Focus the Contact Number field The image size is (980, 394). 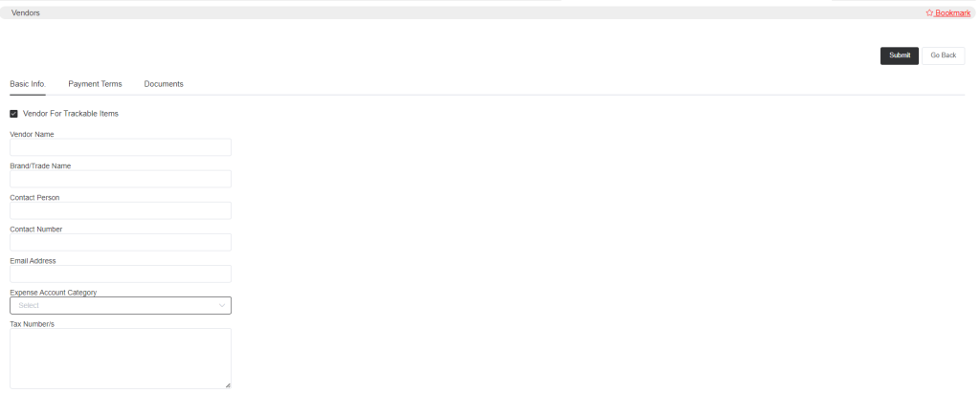pos(121,242)
